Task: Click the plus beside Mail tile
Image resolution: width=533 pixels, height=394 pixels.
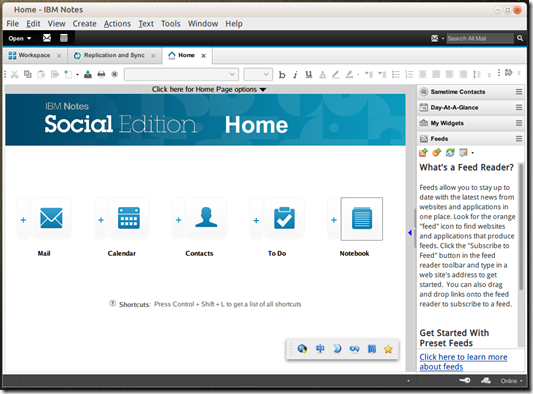Action: (x=23, y=220)
